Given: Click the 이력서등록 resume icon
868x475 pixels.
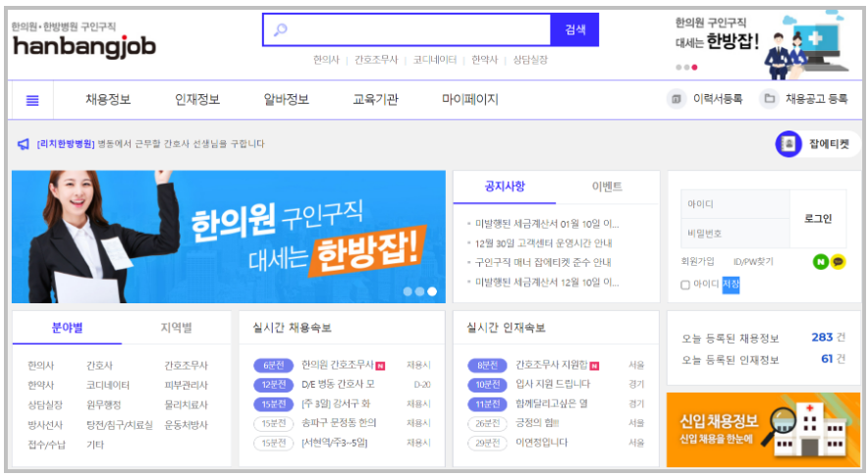Looking at the screenshot, I should click(x=676, y=99).
